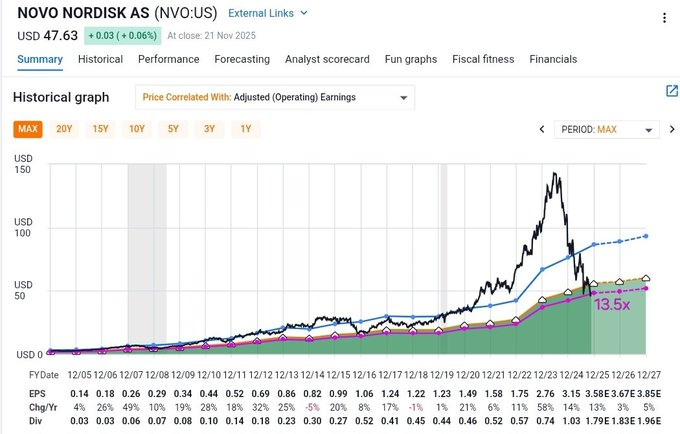This screenshot has width=680, height=434.
Task: Click the Chg/Yr value 58%
Action: pos(546,408)
